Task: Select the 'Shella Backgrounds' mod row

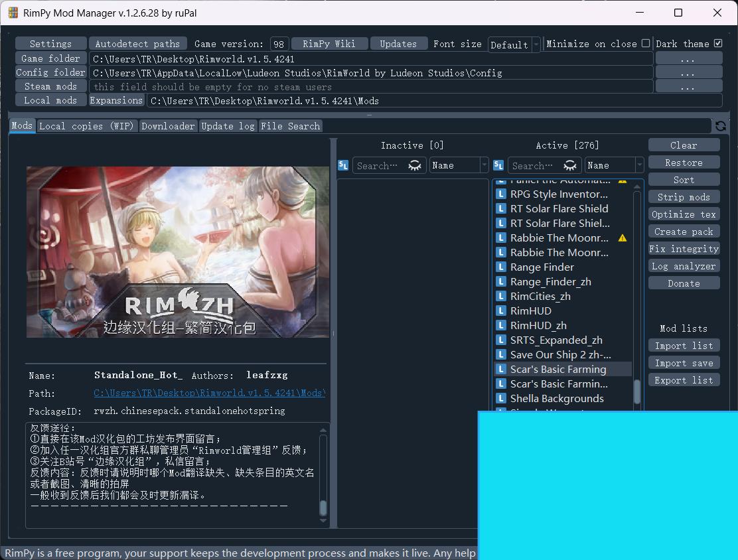Action: pyautogui.click(x=563, y=399)
